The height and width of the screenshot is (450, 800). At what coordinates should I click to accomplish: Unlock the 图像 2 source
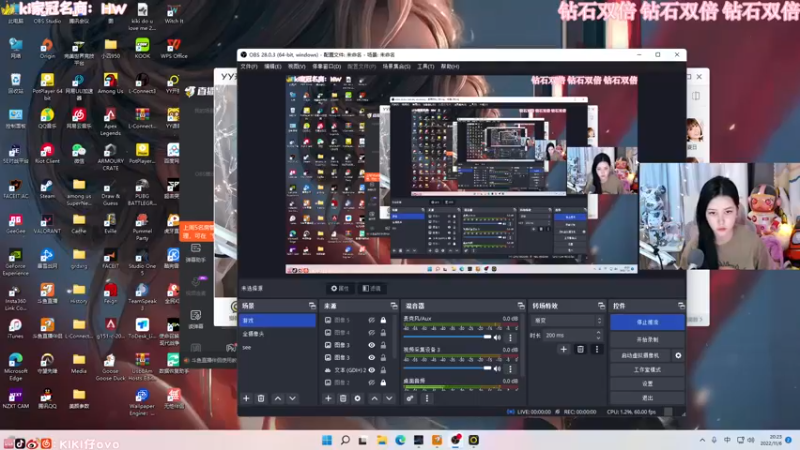[x=383, y=382]
